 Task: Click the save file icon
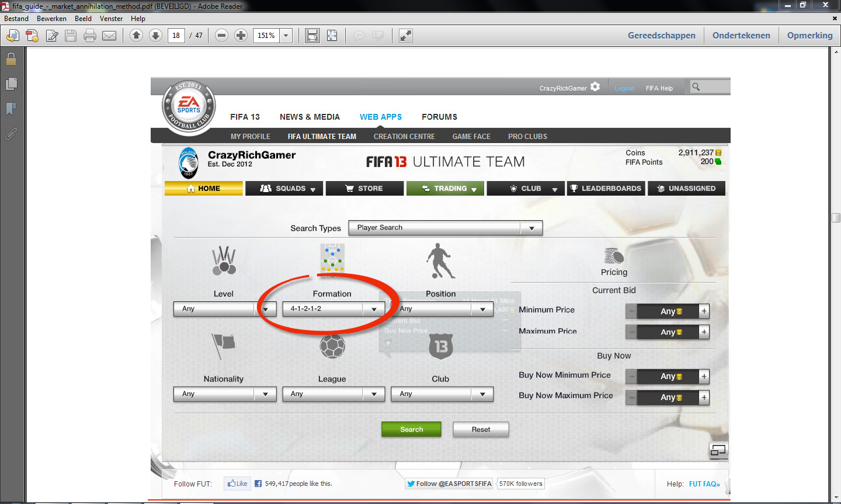coord(71,36)
